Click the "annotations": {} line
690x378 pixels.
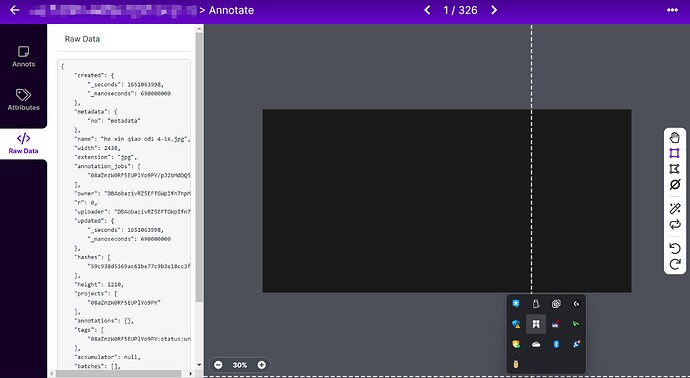click(x=104, y=321)
